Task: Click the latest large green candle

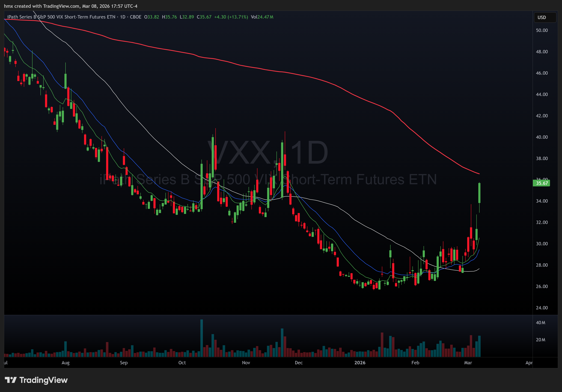Action: pos(479,193)
